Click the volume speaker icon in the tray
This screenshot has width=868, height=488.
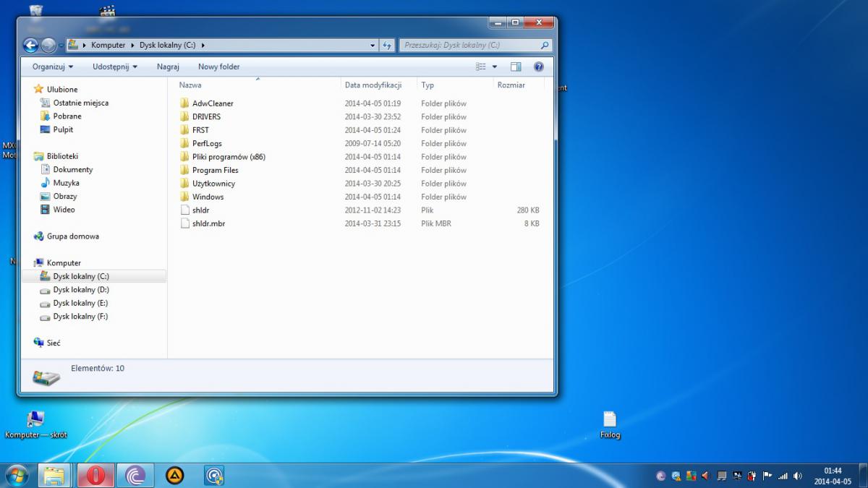point(798,476)
